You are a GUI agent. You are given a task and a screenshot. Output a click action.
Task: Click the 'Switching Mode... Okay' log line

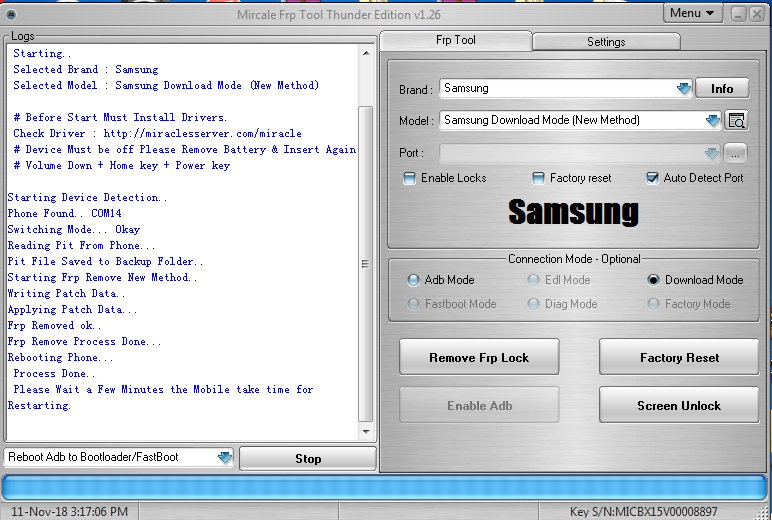click(x=74, y=229)
